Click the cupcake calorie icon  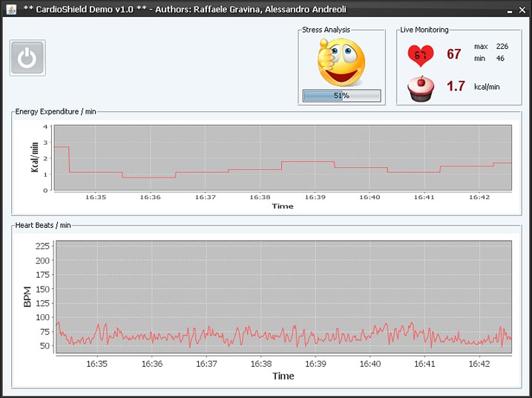coord(421,88)
